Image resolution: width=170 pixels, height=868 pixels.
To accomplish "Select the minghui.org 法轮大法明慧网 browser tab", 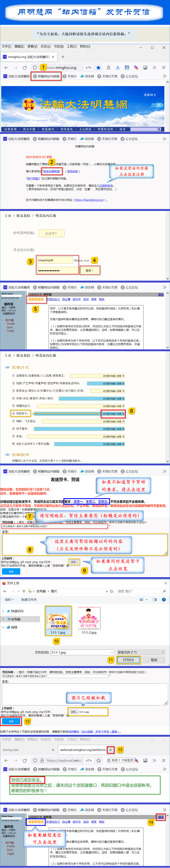I will [x=29, y=57].
